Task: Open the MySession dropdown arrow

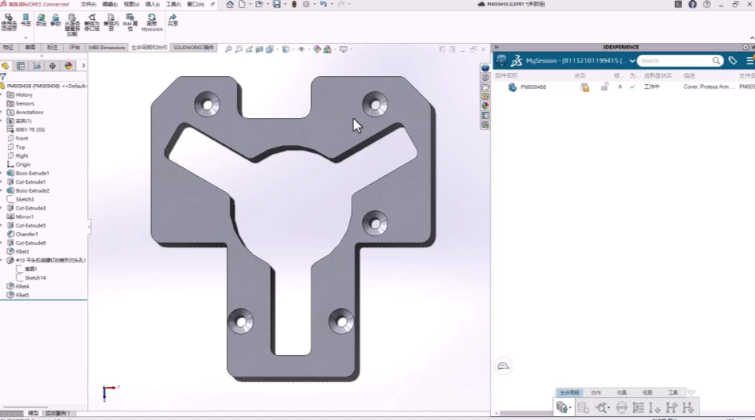Action: (x=630, y=61)
